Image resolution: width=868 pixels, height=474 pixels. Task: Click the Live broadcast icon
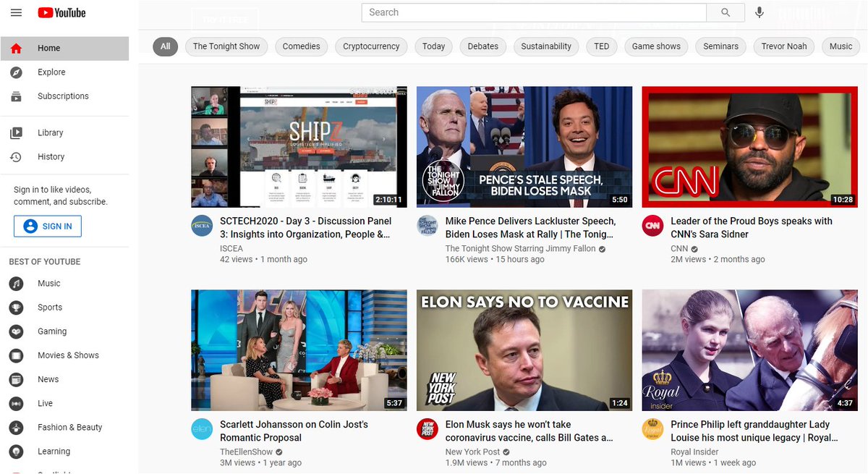pos(16,403)
